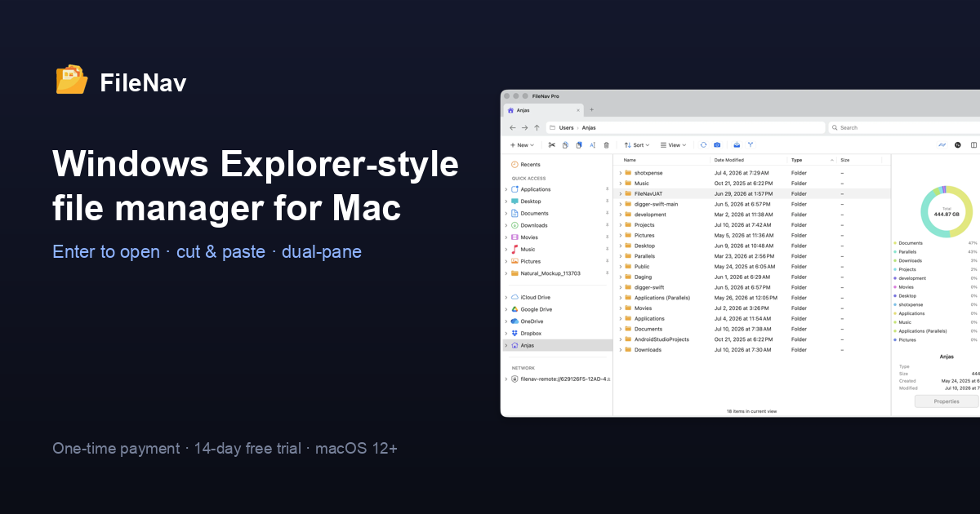The width and height of the screenshot is (980, 514).
Task: Expand the Parallels folder chevron in list
Action: [x=620, y=256]
